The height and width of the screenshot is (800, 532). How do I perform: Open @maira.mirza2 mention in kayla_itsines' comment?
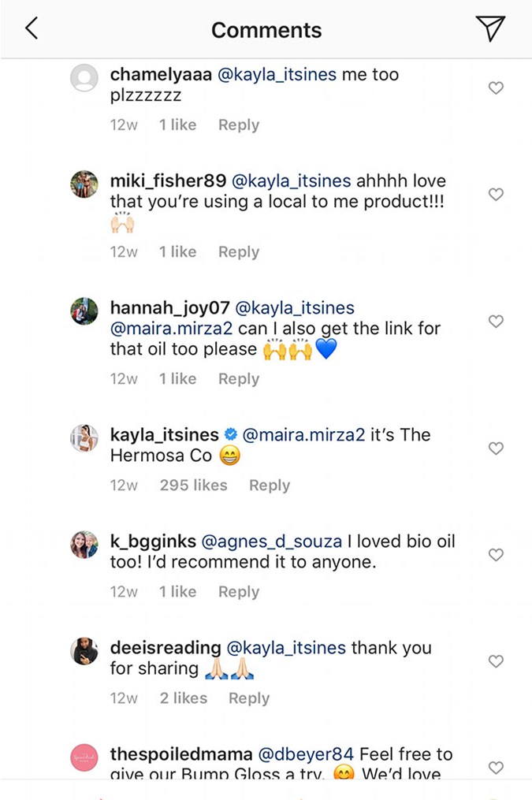(304, 434)
